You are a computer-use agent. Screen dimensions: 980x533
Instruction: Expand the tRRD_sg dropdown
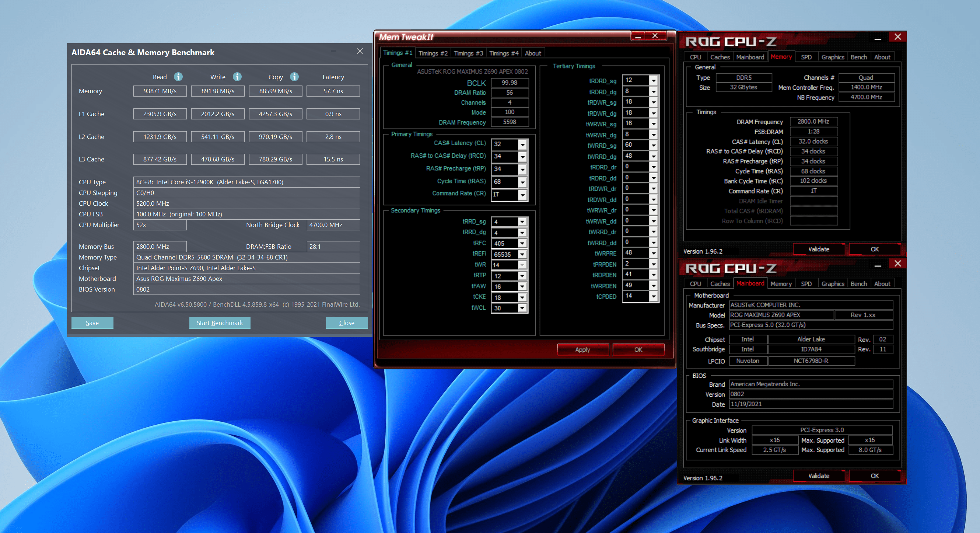[522, 222]
